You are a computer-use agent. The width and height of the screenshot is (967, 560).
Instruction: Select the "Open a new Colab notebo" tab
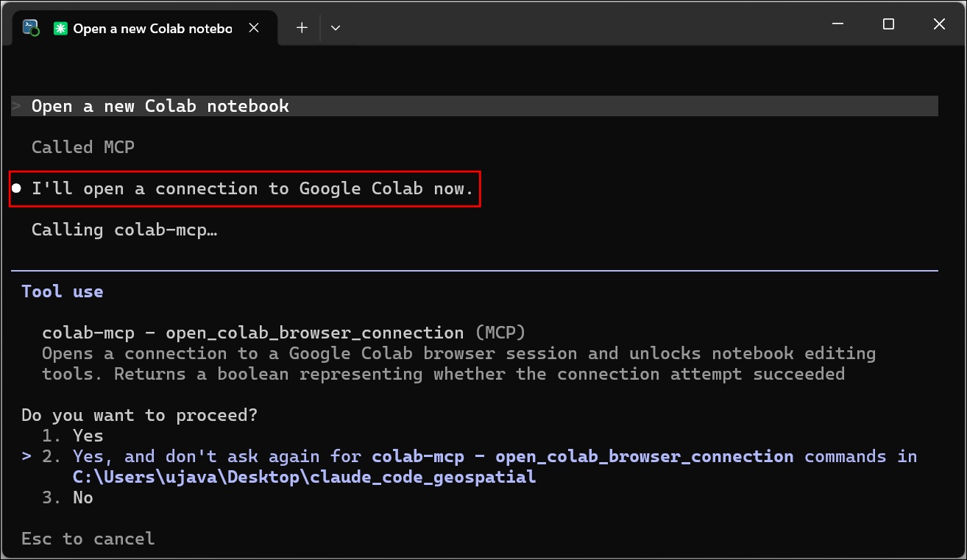tap(146, 28)
